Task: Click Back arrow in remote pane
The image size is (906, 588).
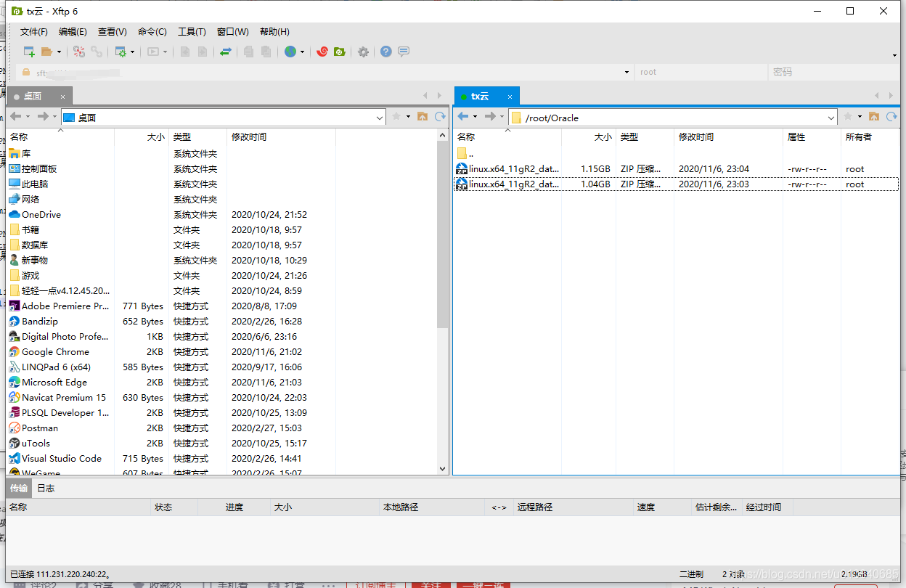Action: coord(462,117)
